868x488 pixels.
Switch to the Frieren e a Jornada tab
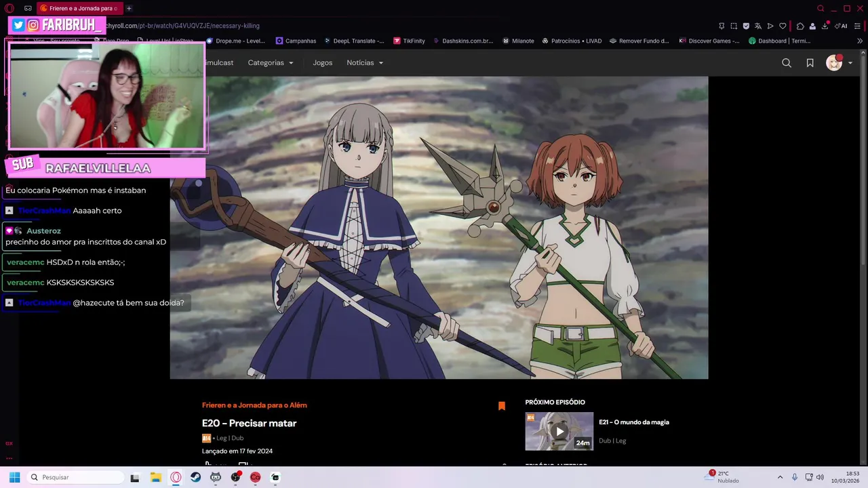79,8
